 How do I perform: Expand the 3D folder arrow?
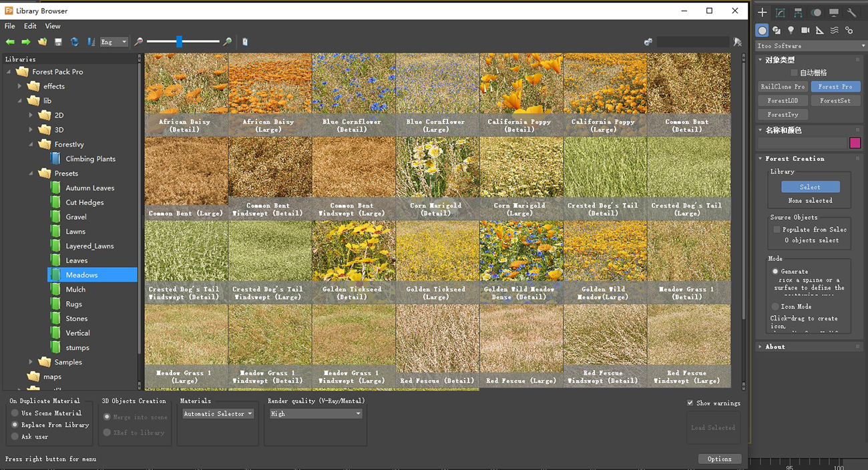point(31,130)
